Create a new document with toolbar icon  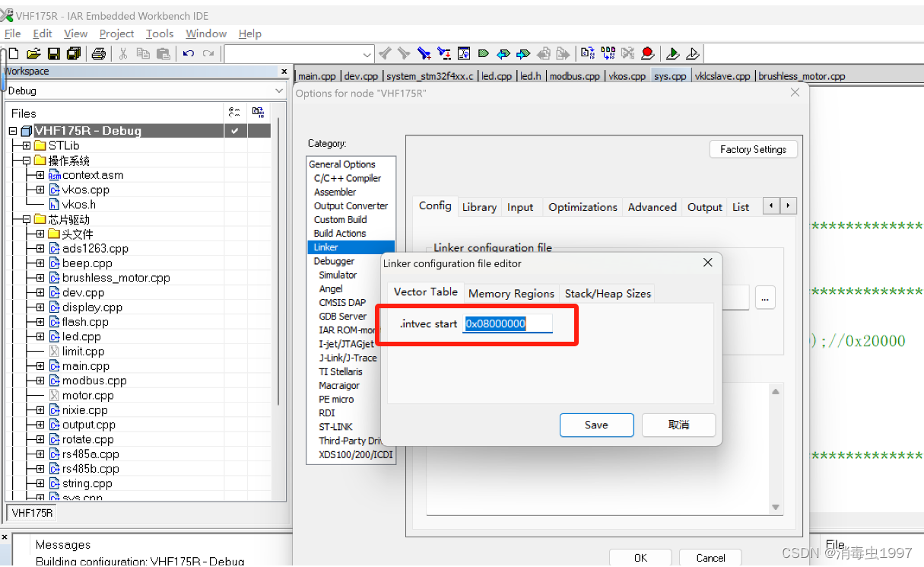tap(13, 53)
